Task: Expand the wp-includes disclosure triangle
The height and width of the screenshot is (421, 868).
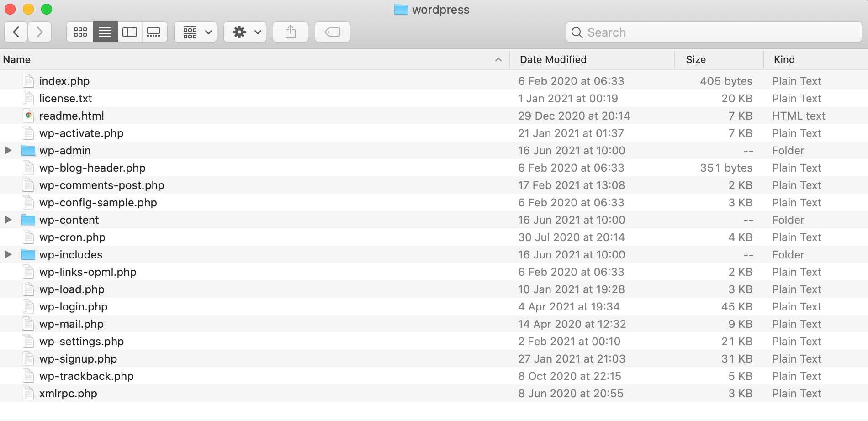Action: (8, 254)
